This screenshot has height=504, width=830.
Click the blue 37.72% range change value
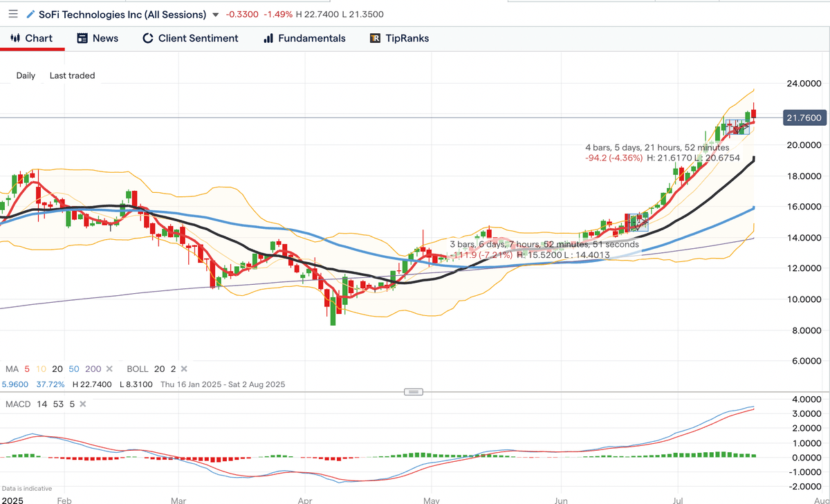tap(49, 384)
